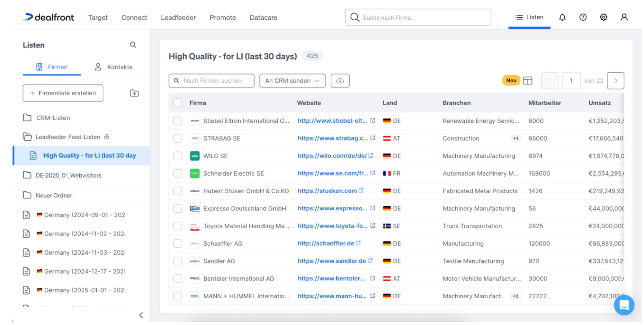644x325 pixels.
Task: Open the https://www.sandler.de link
Action: 332,261
